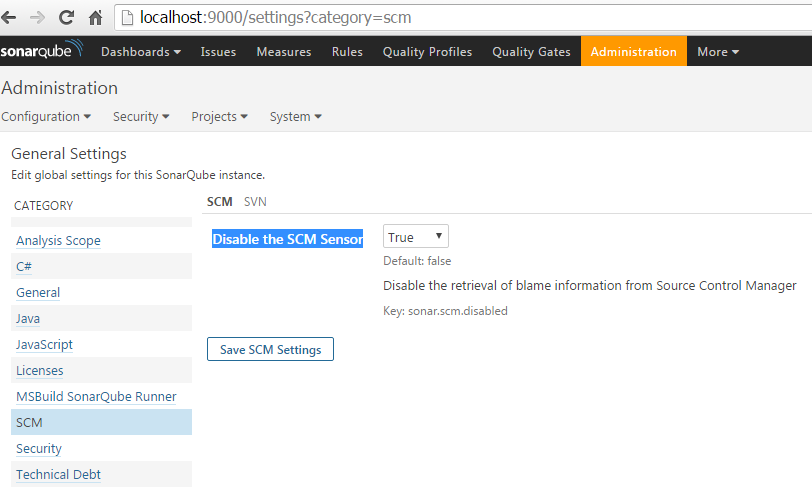The width and height of the screenshot is (812, 501).
Task: Reload the page with the refresh icon
Action: tap(66, 18)
